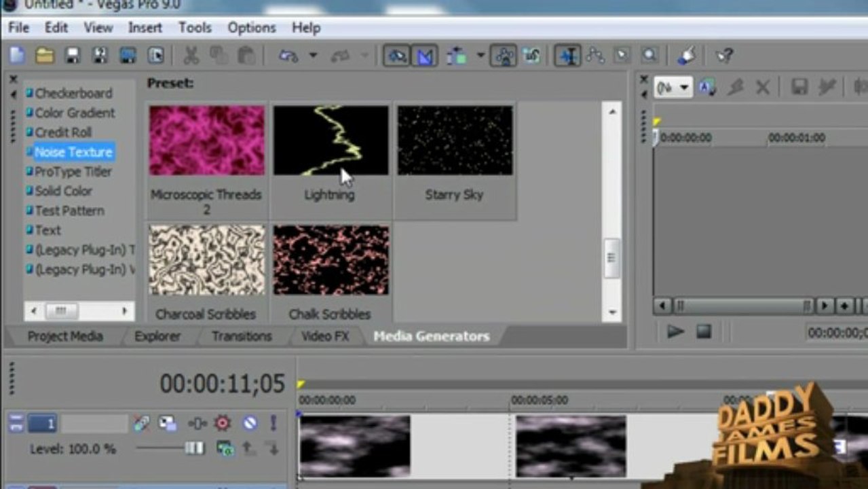Undo the last action
Viewport: 868px width, 489px height.
coord(288,56)
